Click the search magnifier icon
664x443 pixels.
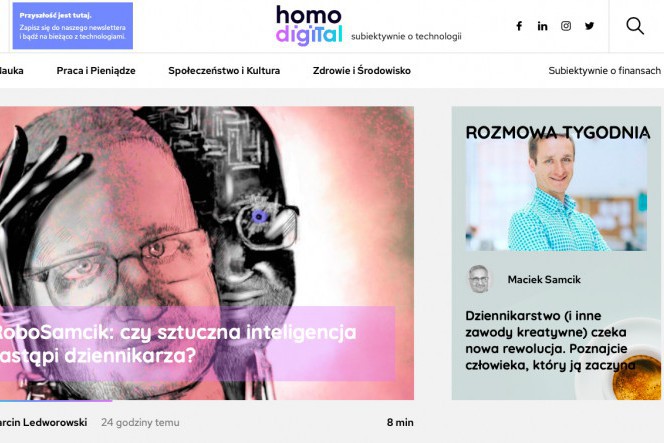pos(635,26)
